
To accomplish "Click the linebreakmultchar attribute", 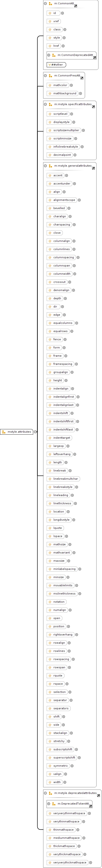I will (63, 479).
